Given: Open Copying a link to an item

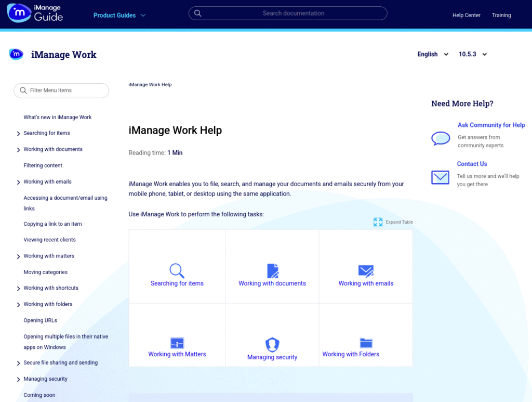Looking at the screenshot, I should [x=52, y=224].
